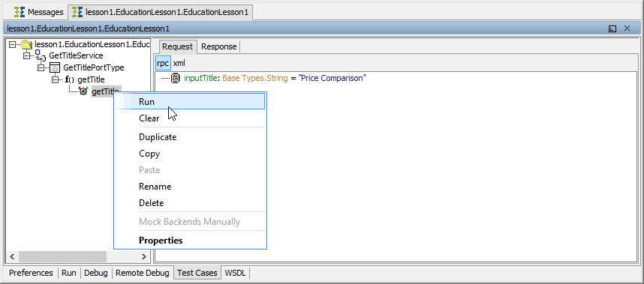Switch to the Preferences bottom tab
Image resolution: width=644 pixels, height=284 pixels.
pyautogui.click(x=32, y=273)
